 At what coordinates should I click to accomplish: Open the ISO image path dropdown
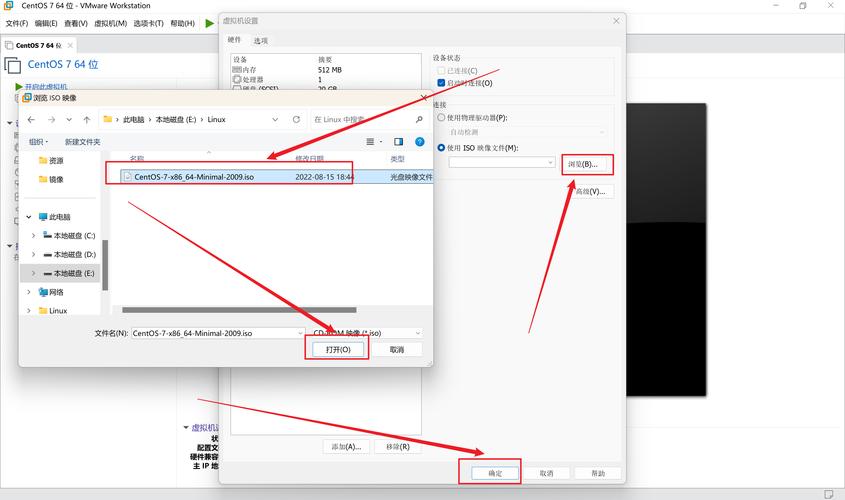(549, 162)
